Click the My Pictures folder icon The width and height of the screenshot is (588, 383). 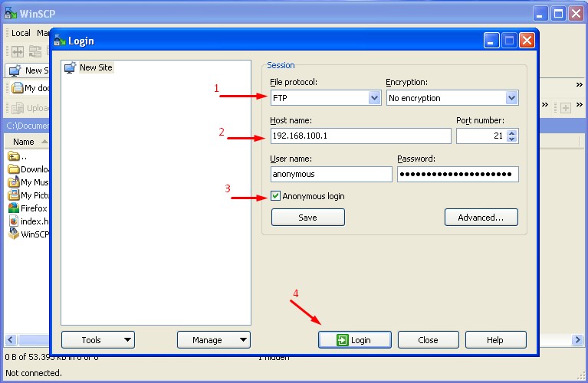click(14, 195)
